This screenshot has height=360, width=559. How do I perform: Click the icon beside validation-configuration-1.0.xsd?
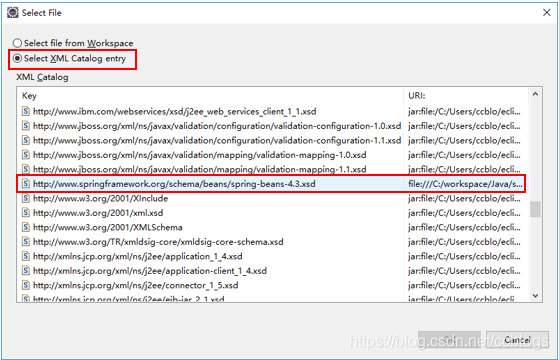26,126
